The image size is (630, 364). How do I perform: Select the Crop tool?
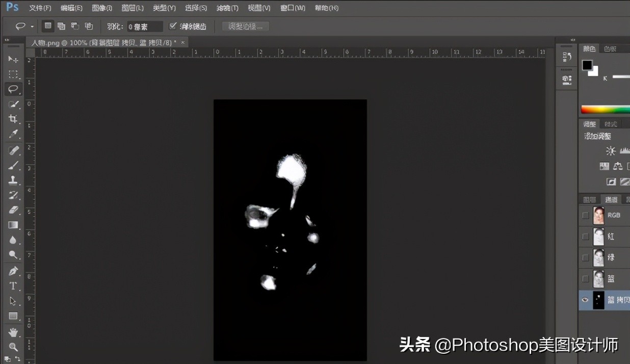(x=13, y=119)
